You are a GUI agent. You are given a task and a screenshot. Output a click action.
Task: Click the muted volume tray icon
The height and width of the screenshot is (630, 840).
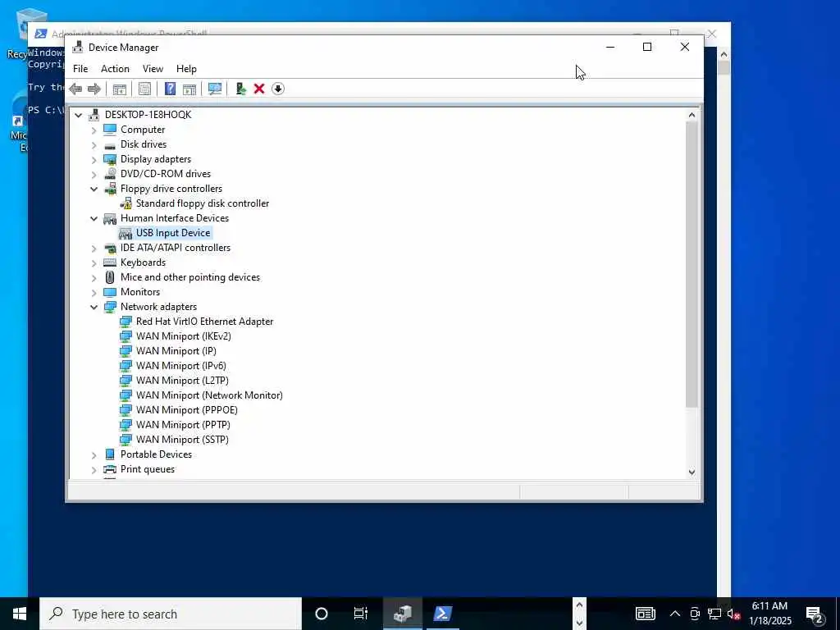(733, 614)
